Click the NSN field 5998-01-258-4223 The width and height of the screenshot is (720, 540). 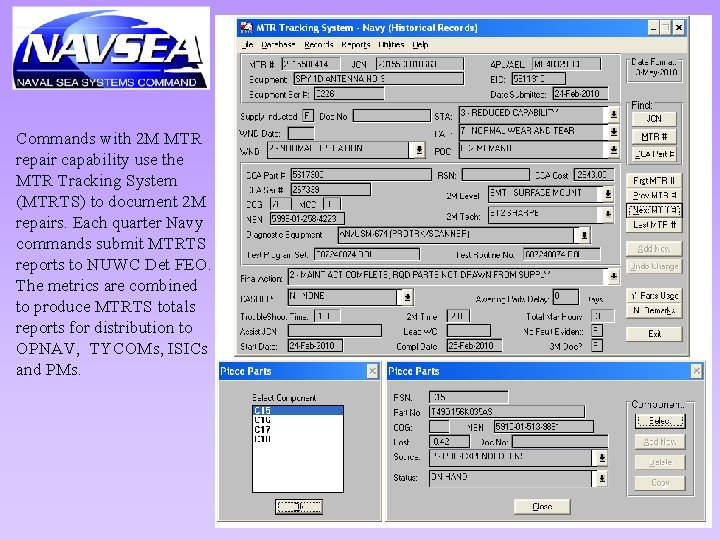[307, 219]
